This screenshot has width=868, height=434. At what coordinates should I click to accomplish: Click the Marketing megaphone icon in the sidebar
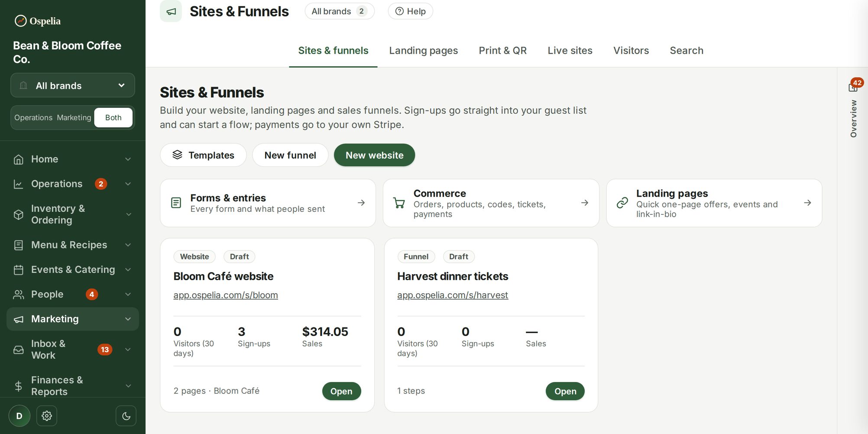pyautogui.click(x=19, y=319)
